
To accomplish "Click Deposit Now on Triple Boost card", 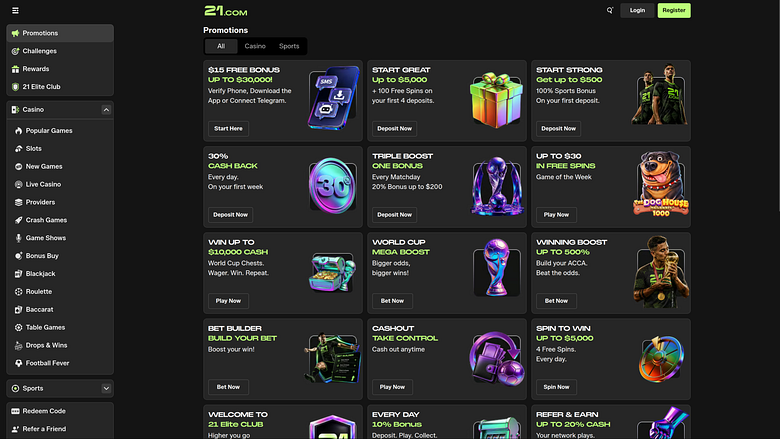I will pos(394,215).
